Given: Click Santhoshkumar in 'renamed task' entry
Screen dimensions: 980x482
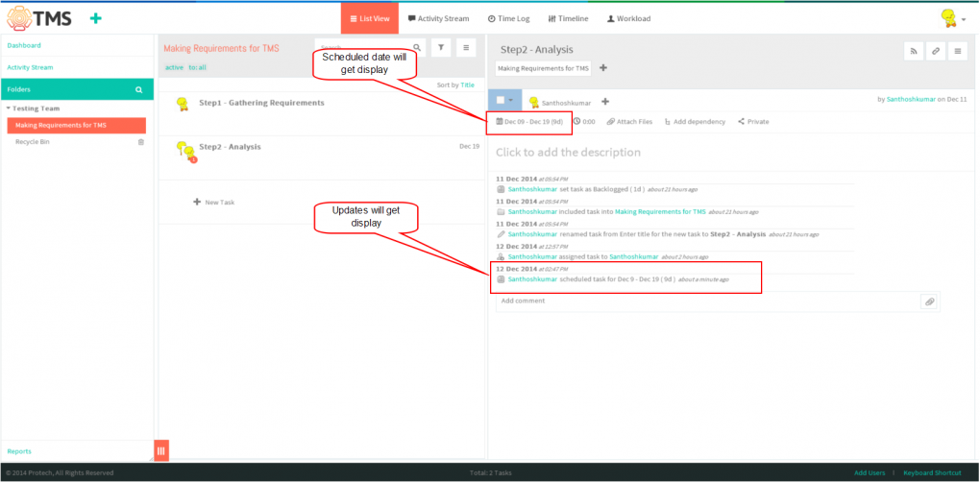Looking at the screenshot, I should [x=532, y=234].
